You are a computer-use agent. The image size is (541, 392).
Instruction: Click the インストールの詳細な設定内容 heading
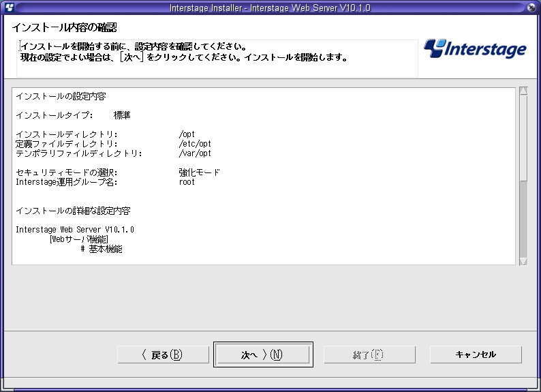point(73,211)
